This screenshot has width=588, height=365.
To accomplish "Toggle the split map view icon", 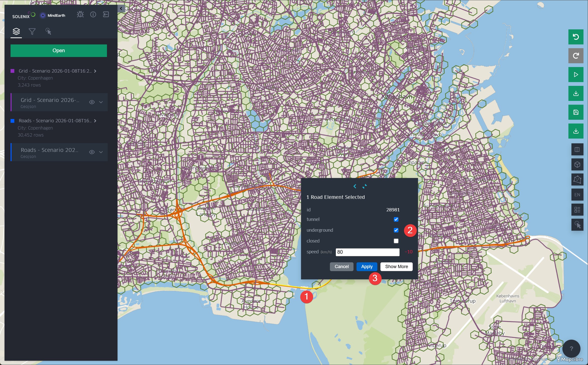I will tap(577, 150).
